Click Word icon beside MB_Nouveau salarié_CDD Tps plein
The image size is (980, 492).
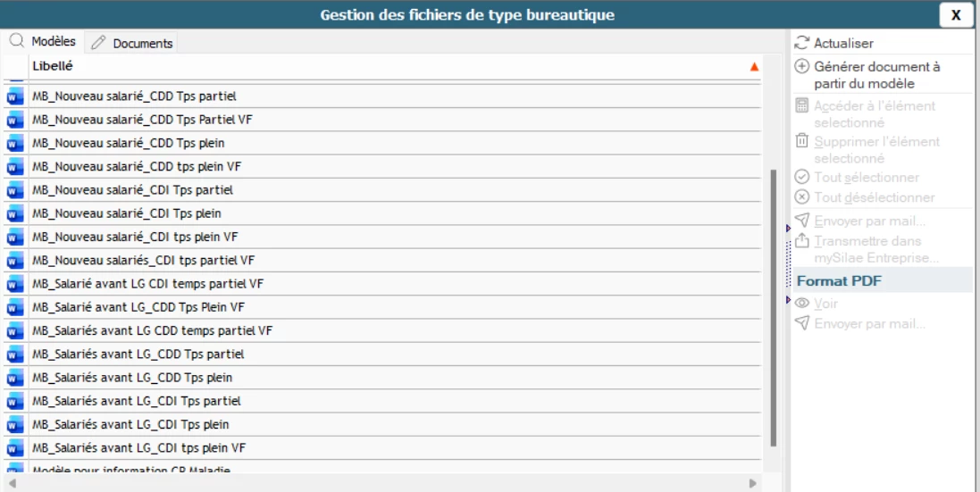[14, 143]
